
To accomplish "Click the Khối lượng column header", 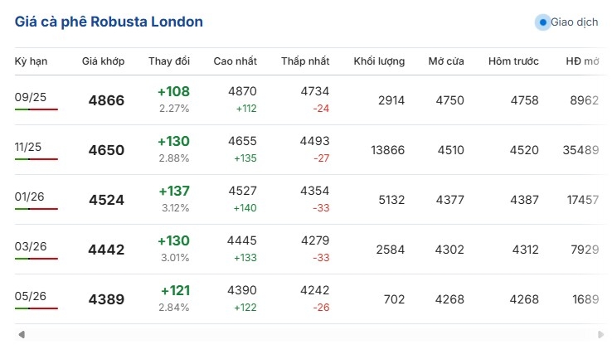I will [x=379, y=61].
